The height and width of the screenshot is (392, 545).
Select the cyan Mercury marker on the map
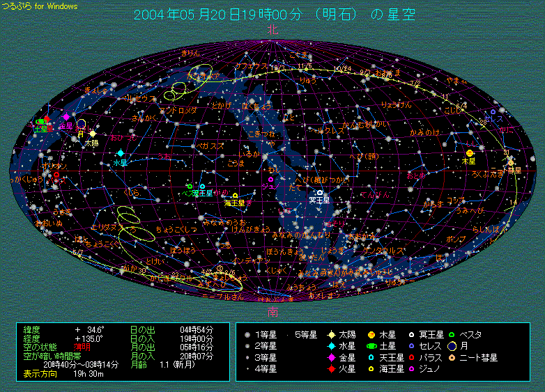pyautogui.click(x=121, y=152)
